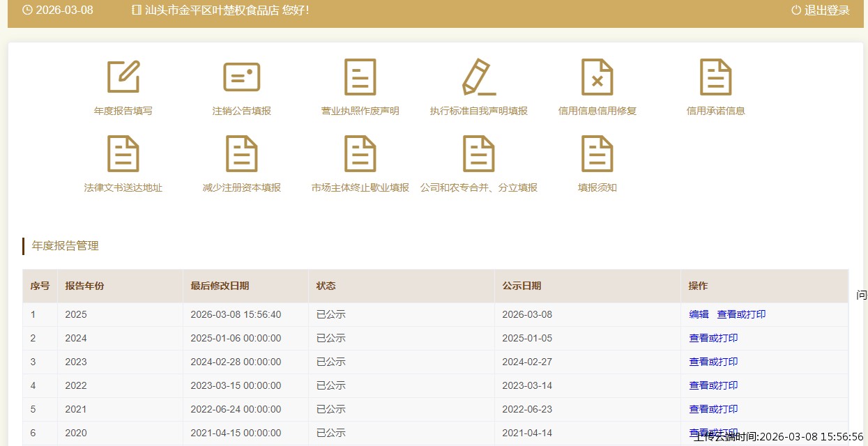Screen dimensions: 868x446
Task: Open 营业执照作废声明 document icon
Action: click(360, 77)
